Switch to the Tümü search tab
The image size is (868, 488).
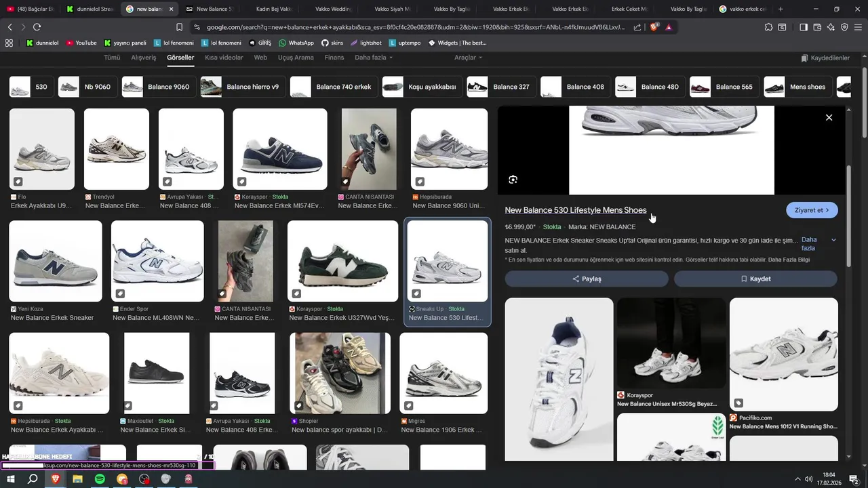tap(112, 58)
